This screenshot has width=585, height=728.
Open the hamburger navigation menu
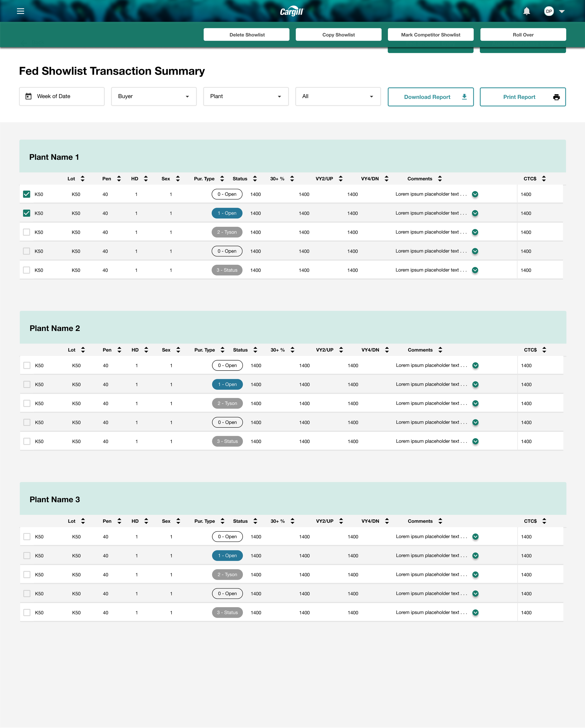tap(21, 11)
